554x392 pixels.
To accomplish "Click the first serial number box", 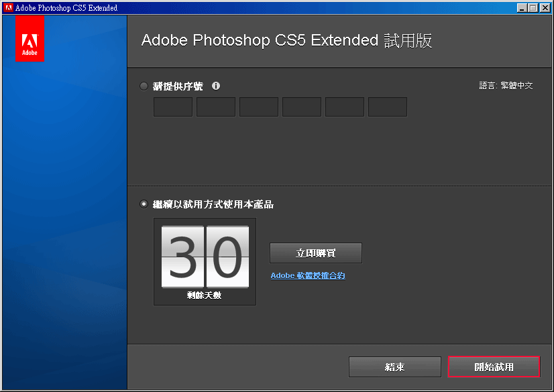I will point(173,107).
